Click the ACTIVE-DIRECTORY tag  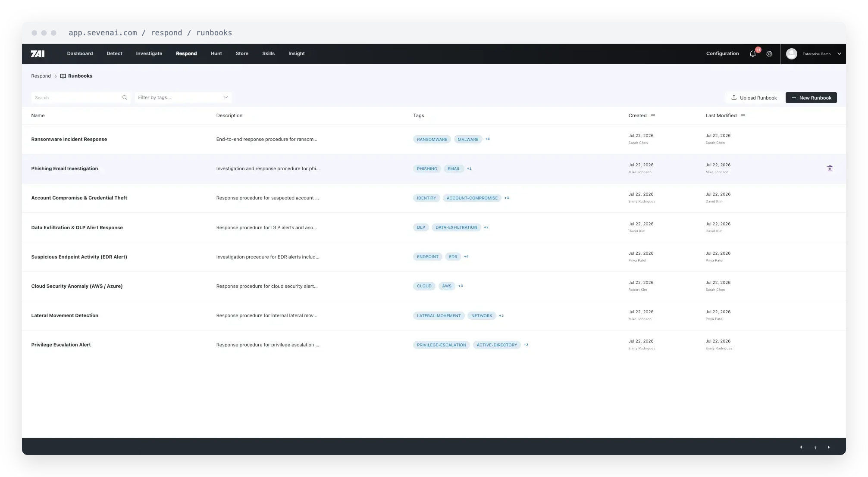[x=497, y=345]
